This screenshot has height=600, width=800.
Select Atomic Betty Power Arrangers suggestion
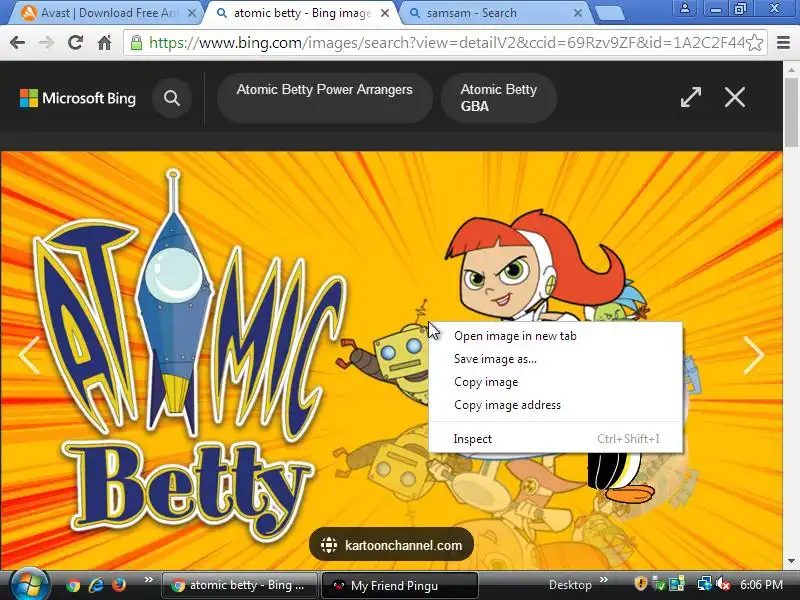click(324, 97)
